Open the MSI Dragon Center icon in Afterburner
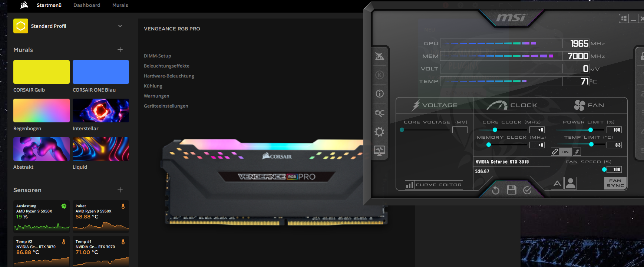This screenshot has height=267, width=644. 380,56
